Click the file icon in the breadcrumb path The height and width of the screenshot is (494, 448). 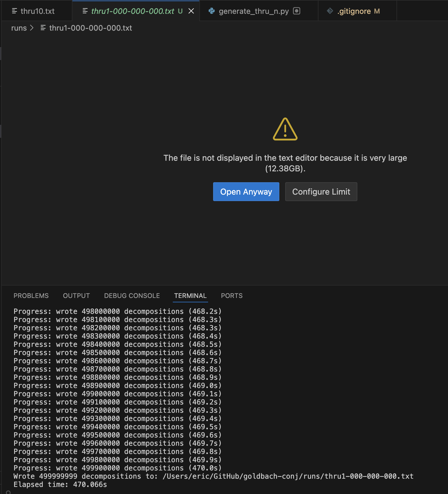(43, 28)
